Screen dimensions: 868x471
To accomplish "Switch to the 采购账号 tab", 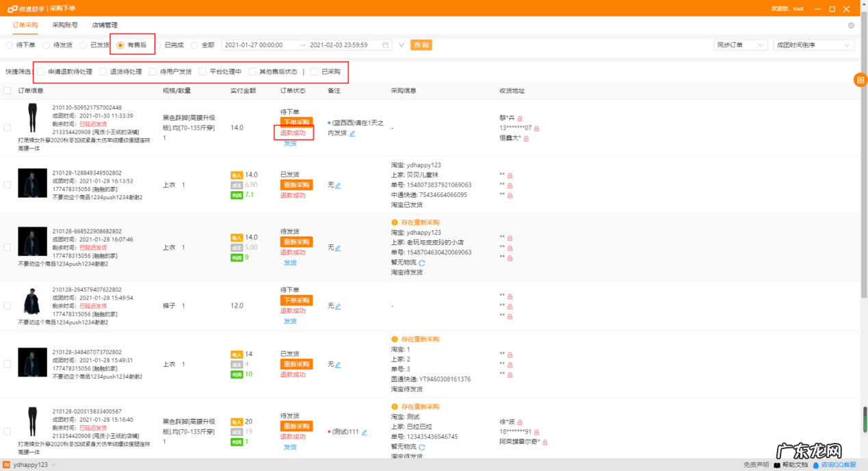I will coord(65,25).
